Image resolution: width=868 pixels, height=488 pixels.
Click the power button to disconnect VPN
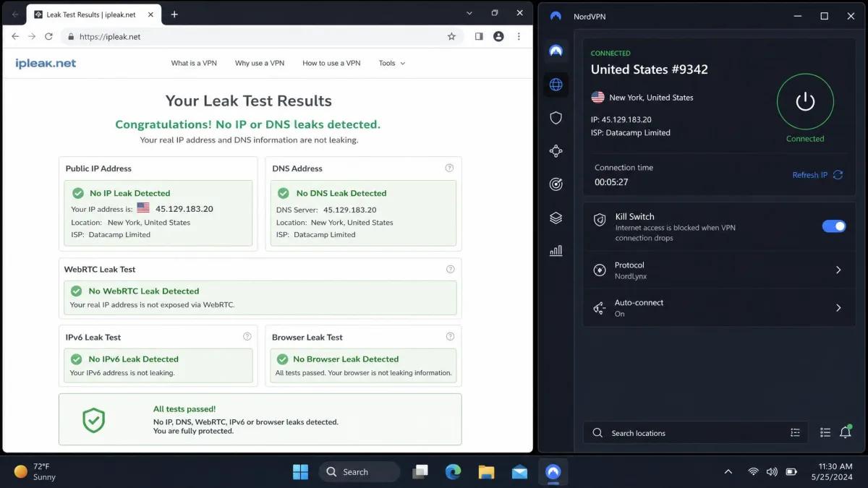[x=805, y=102]
